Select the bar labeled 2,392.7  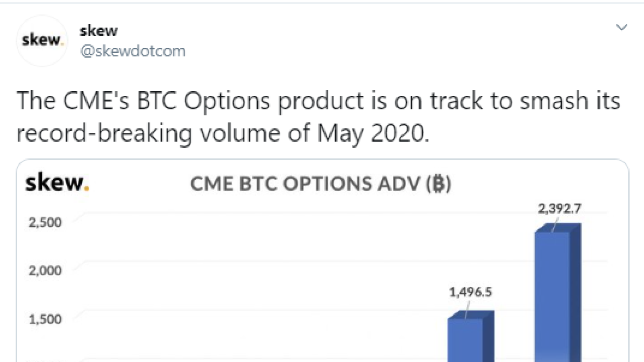coord(557,293)
